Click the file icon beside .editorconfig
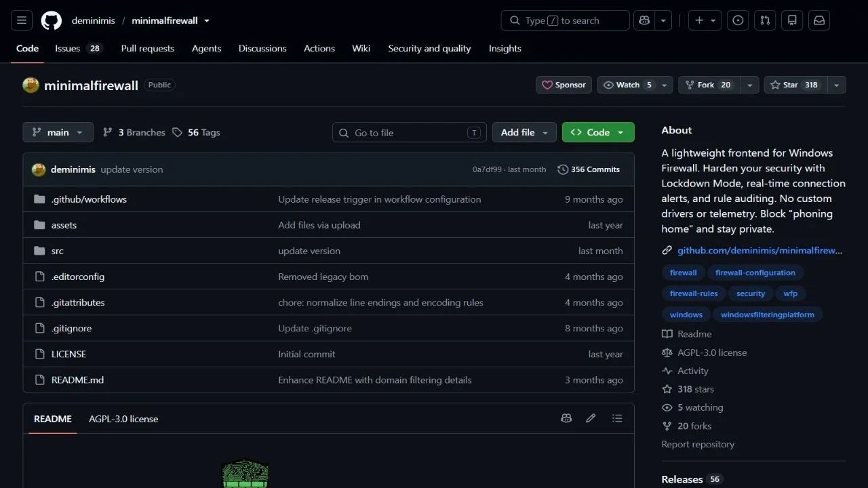The image size is (868, 488). (x=39, y=277)
